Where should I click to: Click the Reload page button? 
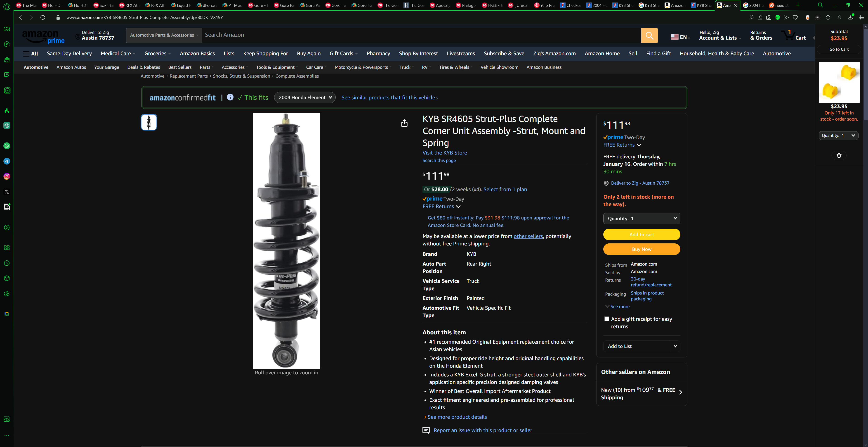pyautogui.click(x=43, y=17)
